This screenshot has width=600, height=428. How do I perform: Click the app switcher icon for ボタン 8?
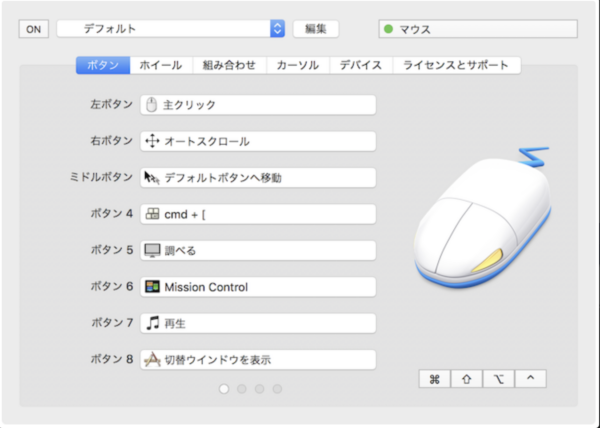tap(152, 359)
